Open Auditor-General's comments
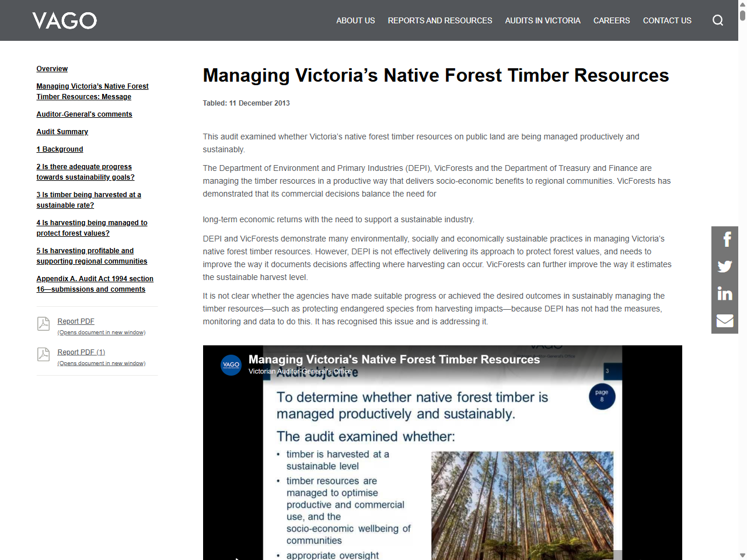The height and width of the screenshot is (560, 747). (x=84, y=114)
